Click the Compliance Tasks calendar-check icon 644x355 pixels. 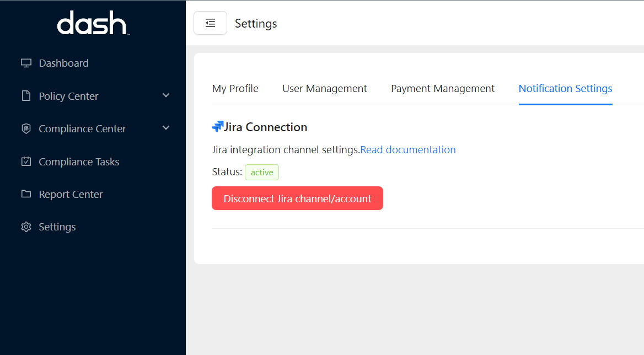[x=26, y=162]
